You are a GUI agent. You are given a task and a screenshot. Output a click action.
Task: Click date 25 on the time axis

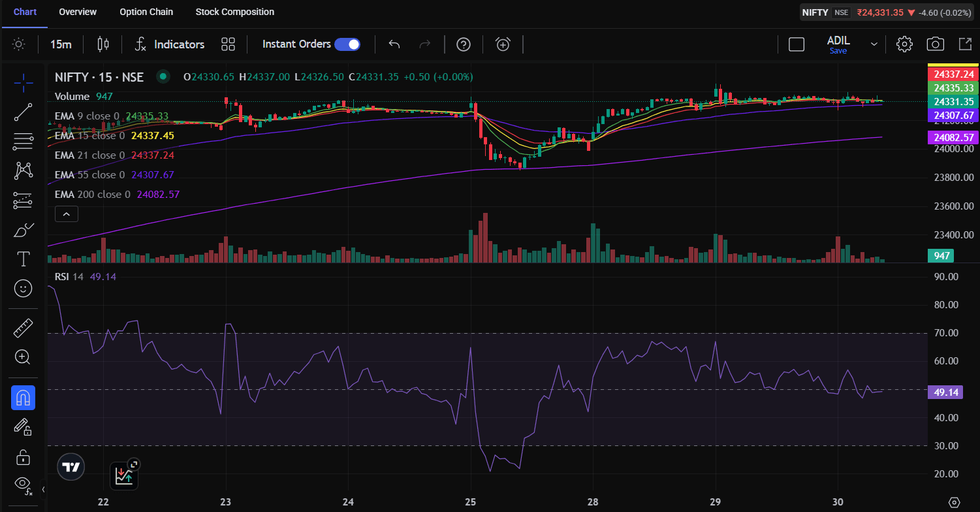pos(471,502)
